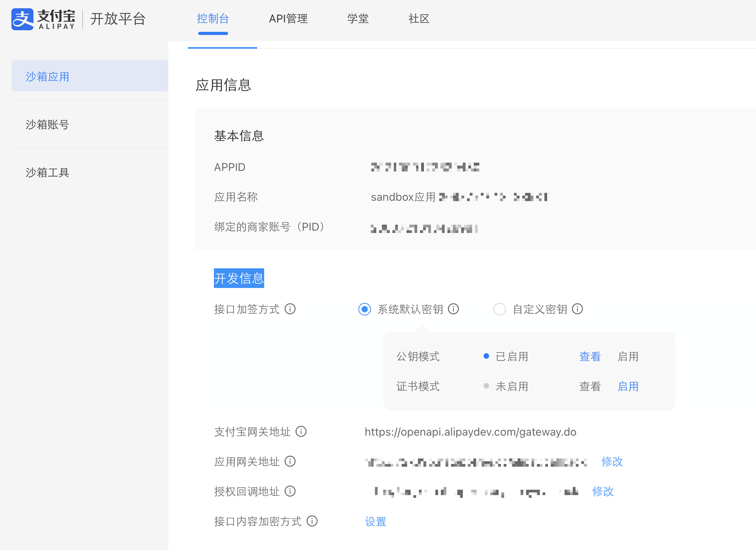Click 设置 for 接口内容加密方式

coord(376,522)
